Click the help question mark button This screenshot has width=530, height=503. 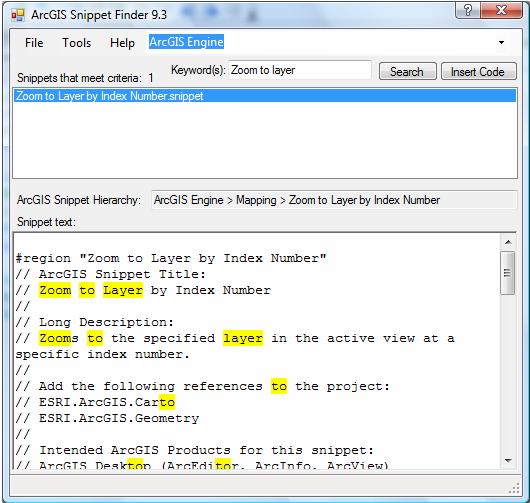(467, 10)
